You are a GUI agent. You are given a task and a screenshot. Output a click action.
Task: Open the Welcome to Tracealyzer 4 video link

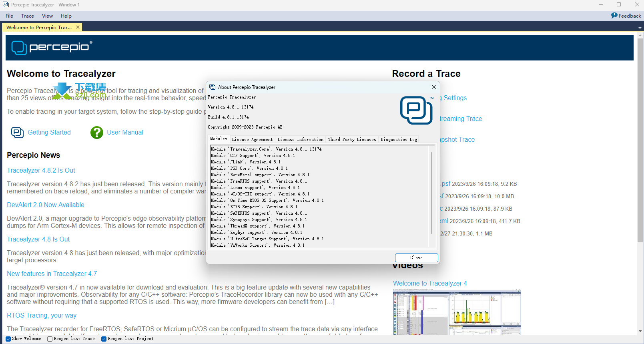(x=430, y=284)
